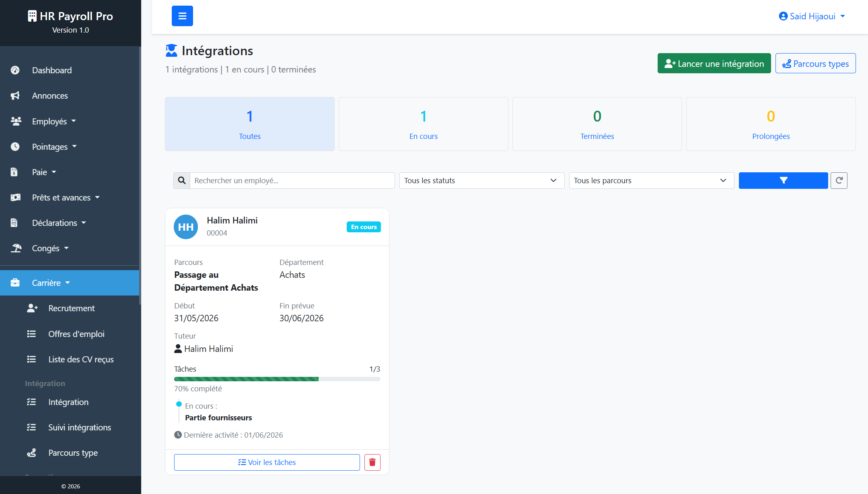Click the Annonces megaphone icon

(15, 95)
